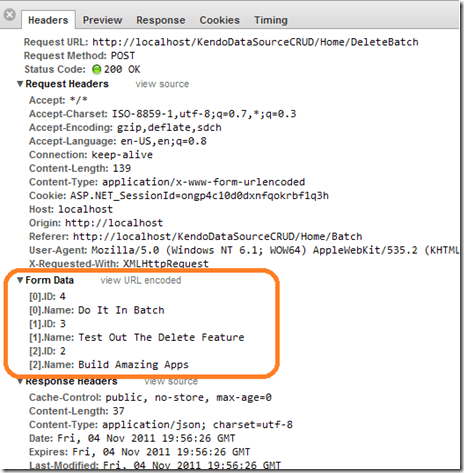Select the 200 OK status text
Viewport: 464px width, 473px height.
click(122, 69)
